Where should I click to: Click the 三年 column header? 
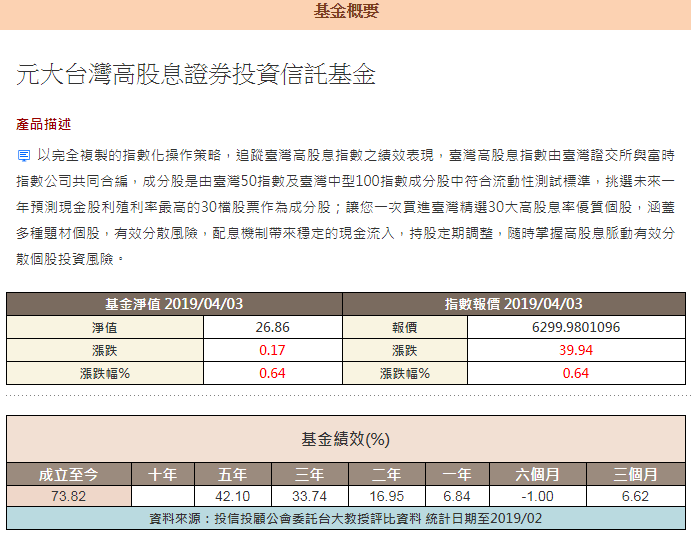coord(310,475)
